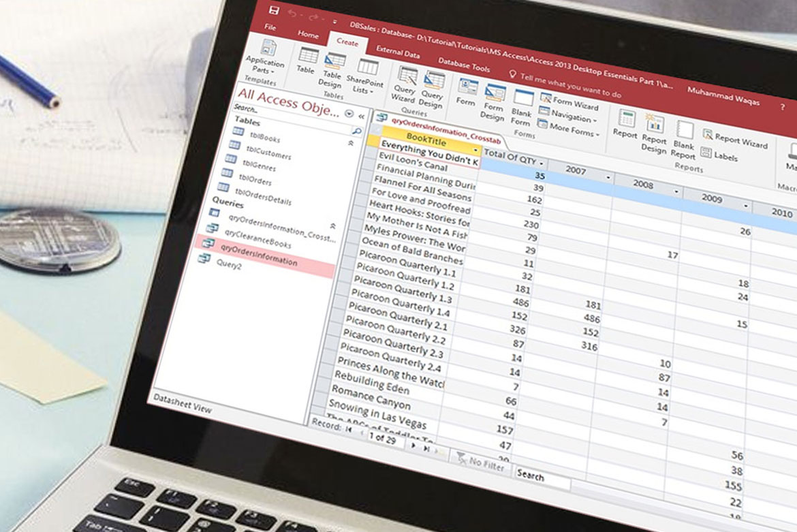Open the Total Of QTY column dropdown
The image size is (797, 532).
[542, 163]
